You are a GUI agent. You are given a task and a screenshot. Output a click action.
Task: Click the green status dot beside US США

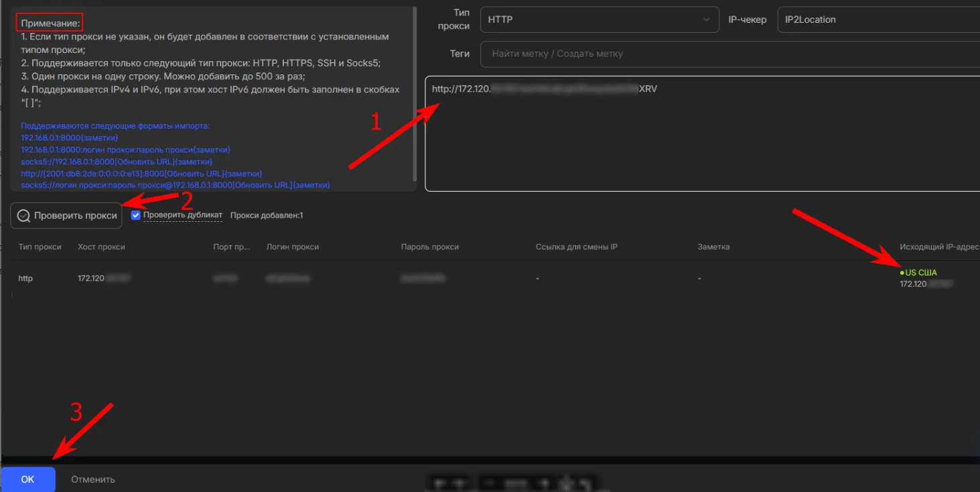(x=902, y=273)
